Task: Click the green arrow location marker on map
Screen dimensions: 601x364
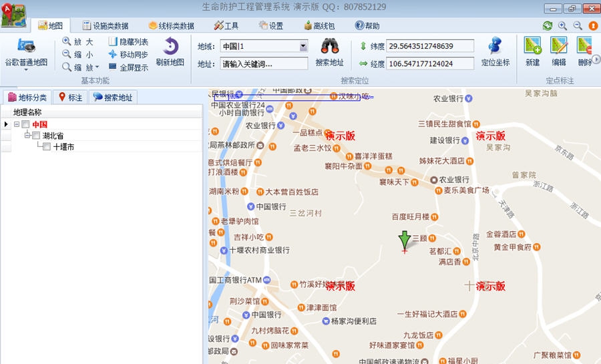Action: [x=405, y=241]
